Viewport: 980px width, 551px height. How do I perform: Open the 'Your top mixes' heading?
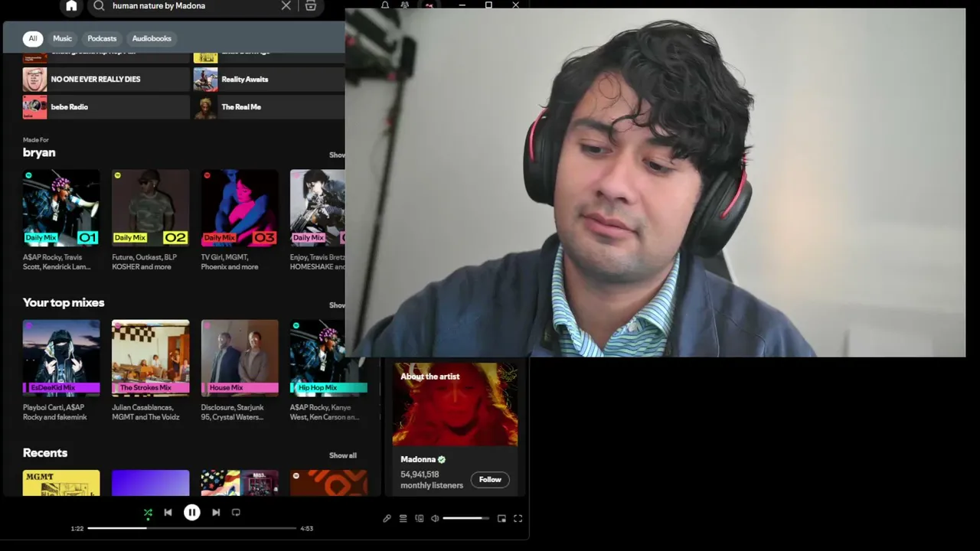(64, 303)
